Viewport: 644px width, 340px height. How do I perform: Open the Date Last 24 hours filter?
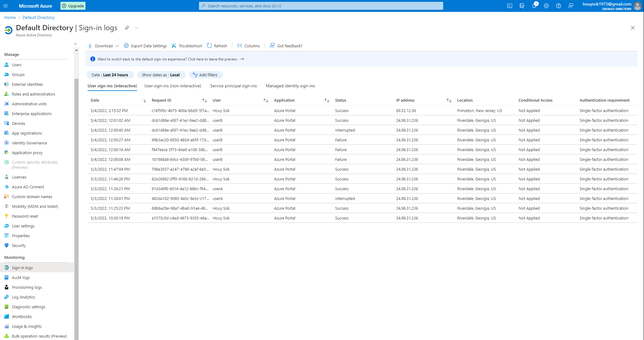tap(110, 75)
